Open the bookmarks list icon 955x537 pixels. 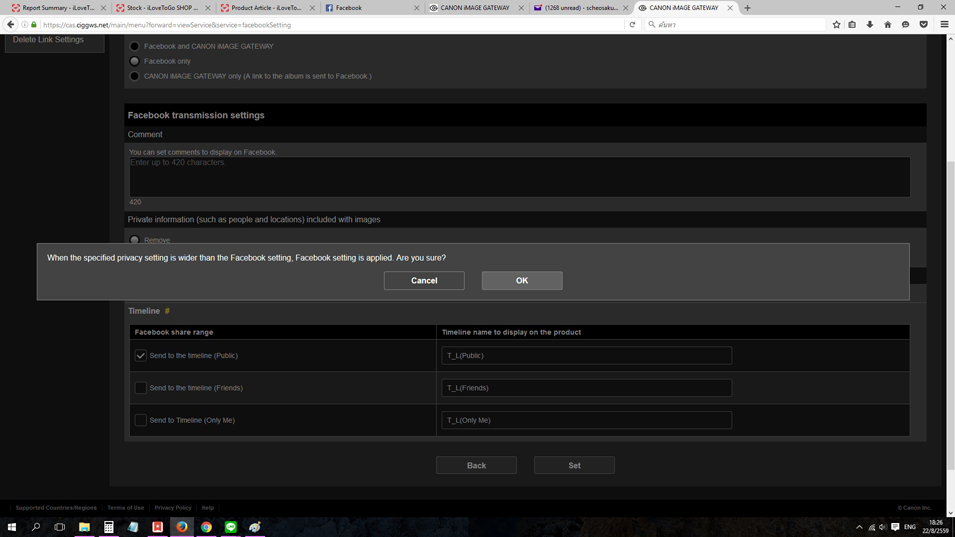[852, 25]
